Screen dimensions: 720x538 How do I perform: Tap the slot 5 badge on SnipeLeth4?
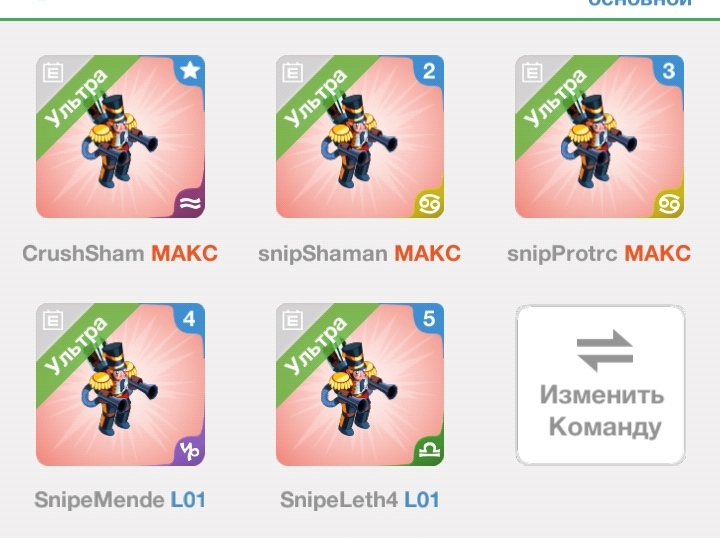[x=429, y=319]
